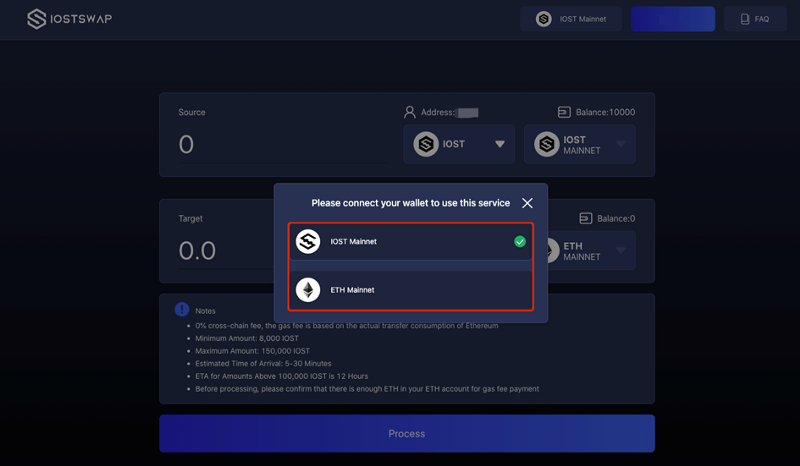Click the IOSTSWAP logo
The image size is (800, 466).
tap(69, 19)
